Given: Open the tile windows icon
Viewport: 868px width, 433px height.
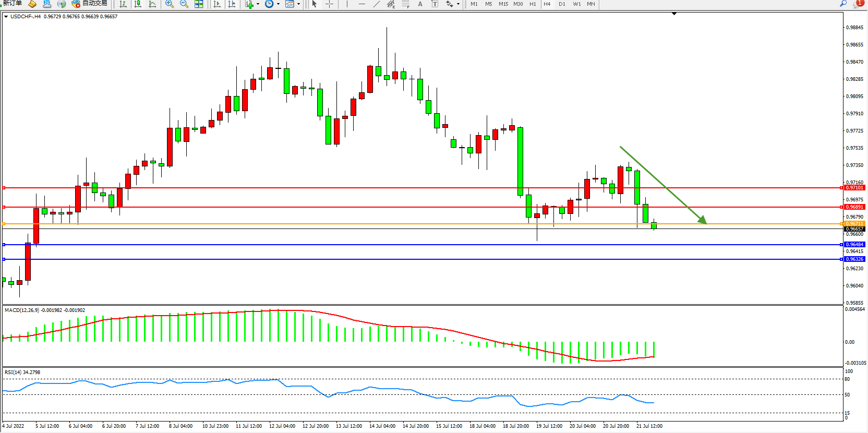Looking at the screenshot, I should point(199,4).
